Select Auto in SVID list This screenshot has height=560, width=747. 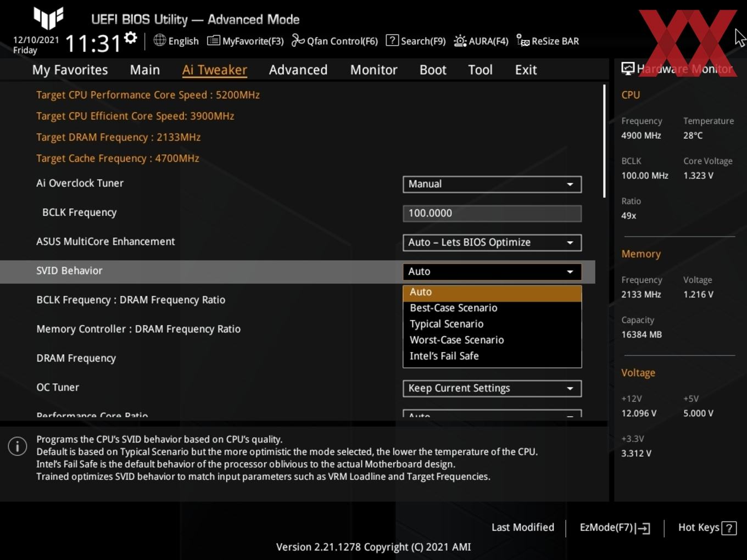[492, 293]
